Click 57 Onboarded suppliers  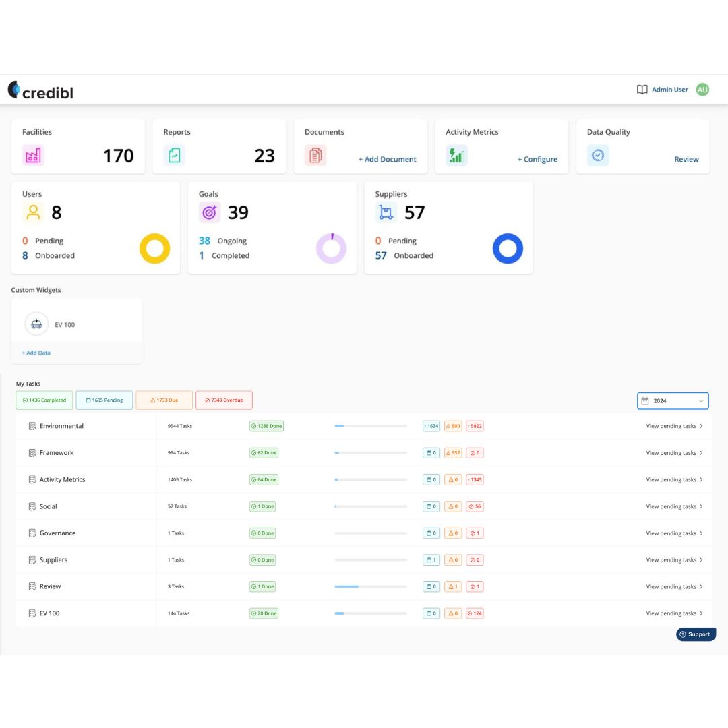click(x=404, y=256)
